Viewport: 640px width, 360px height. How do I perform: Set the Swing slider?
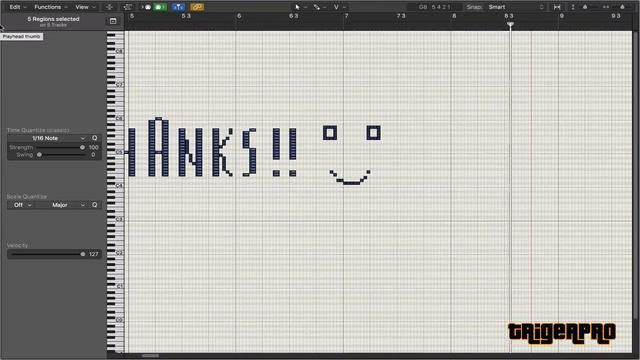pyautogui.click(x=61, y=155)
